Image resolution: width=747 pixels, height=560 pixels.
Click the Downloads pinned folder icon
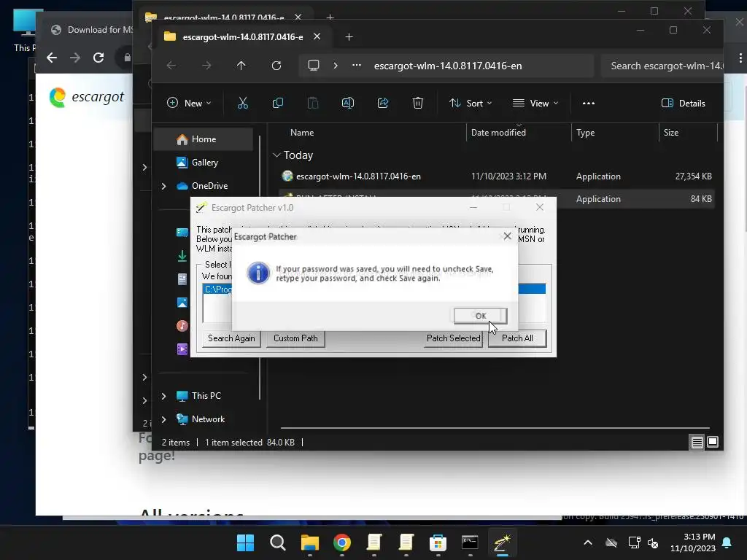[182, 256]
